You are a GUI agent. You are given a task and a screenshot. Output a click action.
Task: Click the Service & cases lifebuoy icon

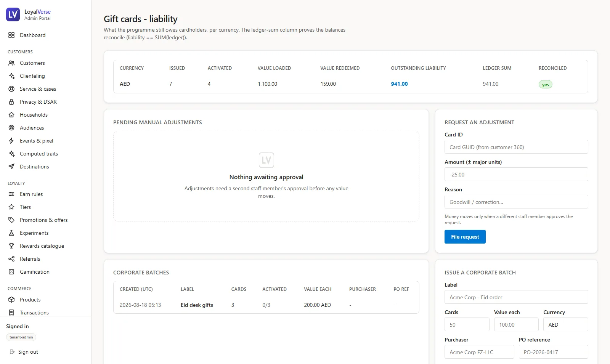coord(11,89)
